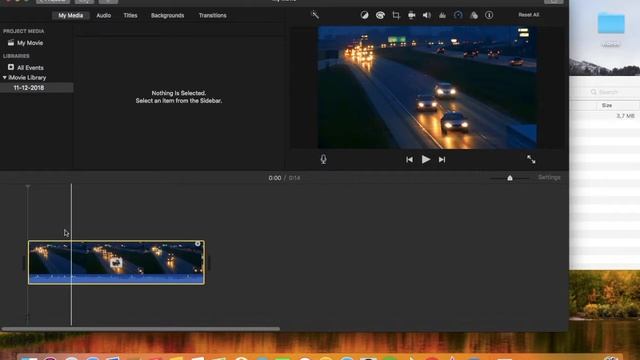The width and height of the screenshot is (640, 360).
Task: Open the speed speedometer tool
Action: tap(458, 15)
